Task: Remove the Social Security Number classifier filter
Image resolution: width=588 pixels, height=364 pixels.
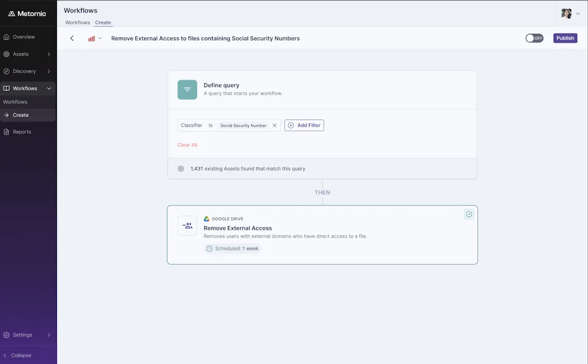Action: pyautogui.click(x=274, y=125)
